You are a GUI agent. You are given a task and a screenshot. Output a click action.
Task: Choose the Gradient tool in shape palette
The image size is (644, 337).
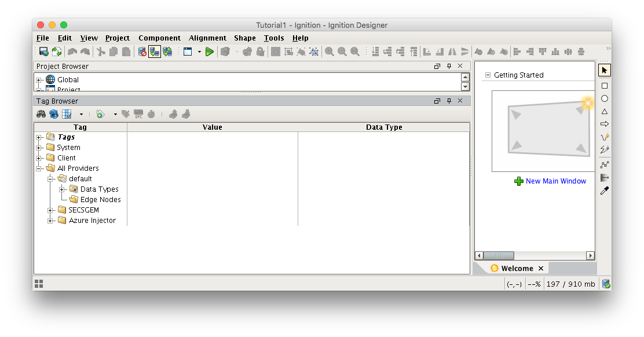(x=604, y=178)
